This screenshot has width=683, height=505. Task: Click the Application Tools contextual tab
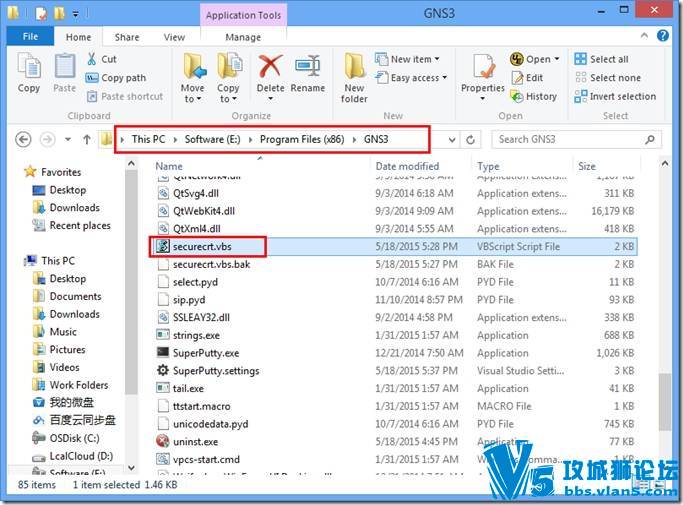coord(243,15)
